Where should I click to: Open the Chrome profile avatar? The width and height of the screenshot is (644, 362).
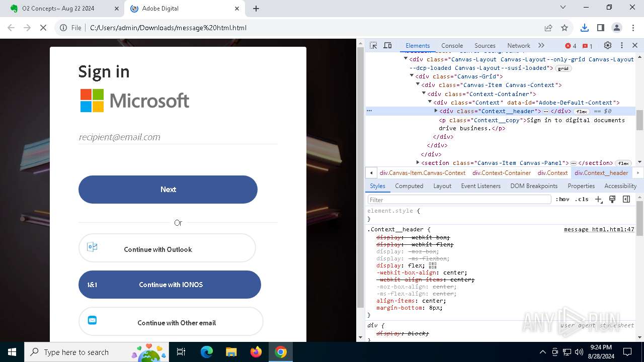click(617, 28)
